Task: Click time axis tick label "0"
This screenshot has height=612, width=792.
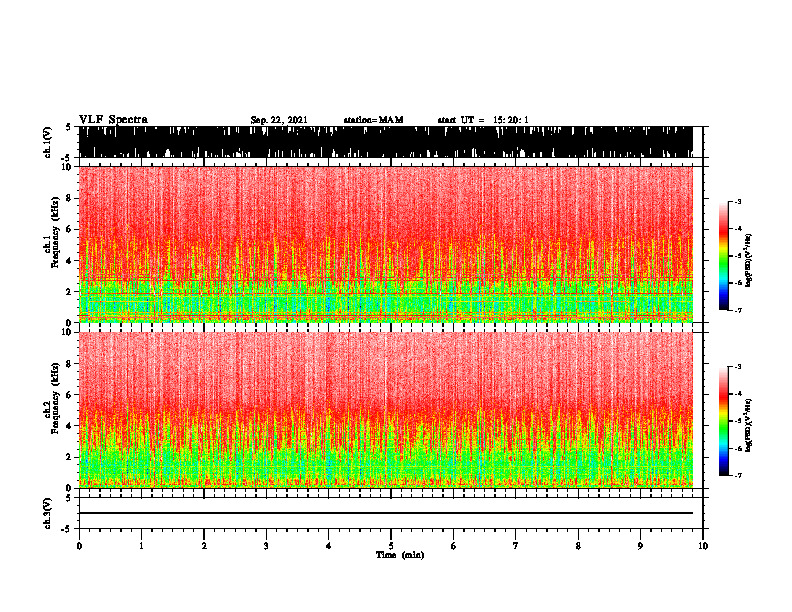Action: click(79, 546)
